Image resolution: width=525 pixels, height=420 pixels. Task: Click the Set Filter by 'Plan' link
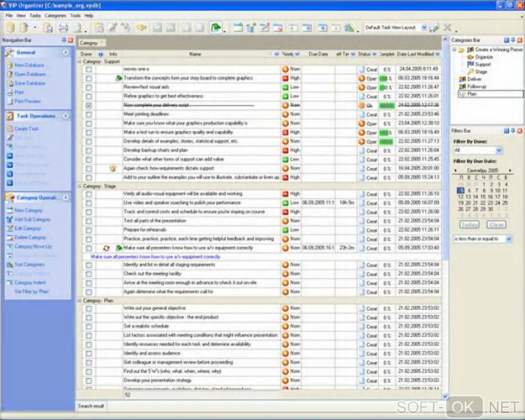click(32, 292)
